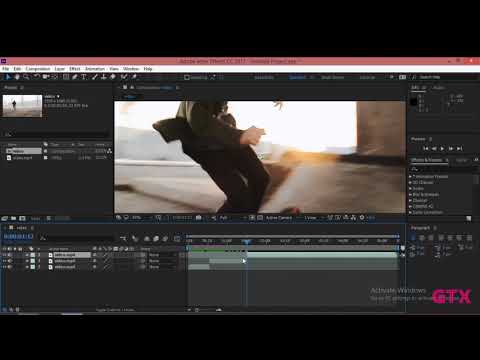Select the Hand tool
The image size is (480, 360).
click(17, 77)
